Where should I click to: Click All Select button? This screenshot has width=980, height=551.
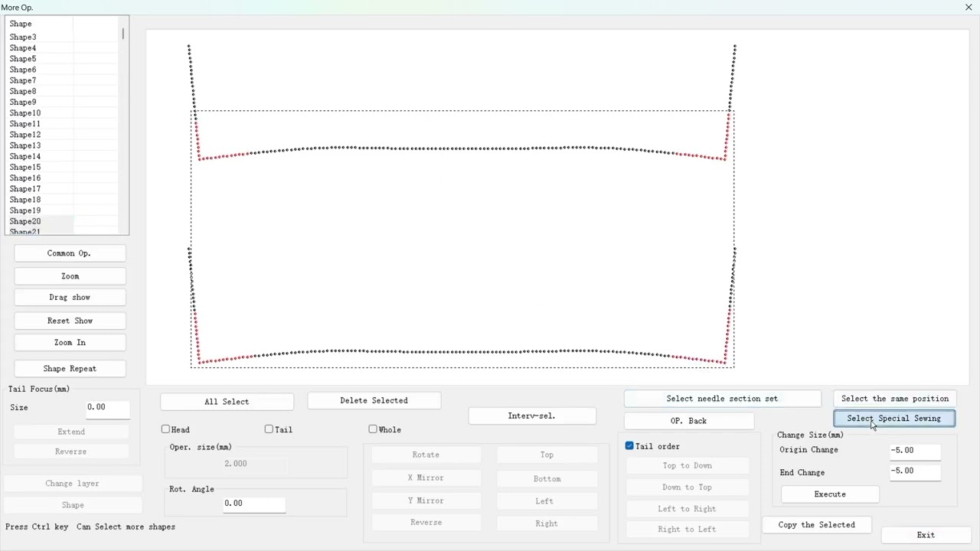pyautogui.click(x=227, y=402)
